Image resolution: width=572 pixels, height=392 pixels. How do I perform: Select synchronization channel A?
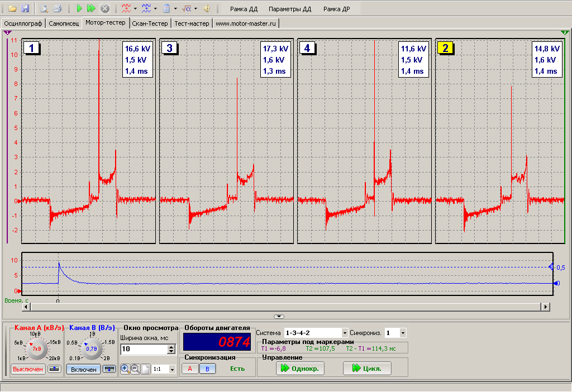(190, 369)
